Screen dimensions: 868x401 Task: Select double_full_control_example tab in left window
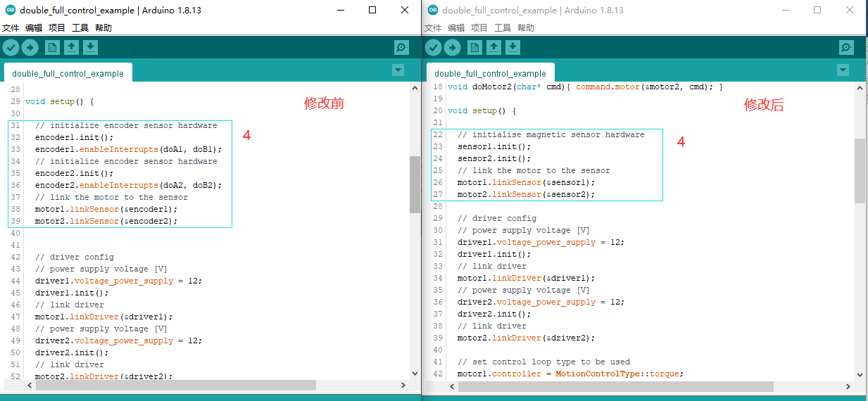[68, 73]
